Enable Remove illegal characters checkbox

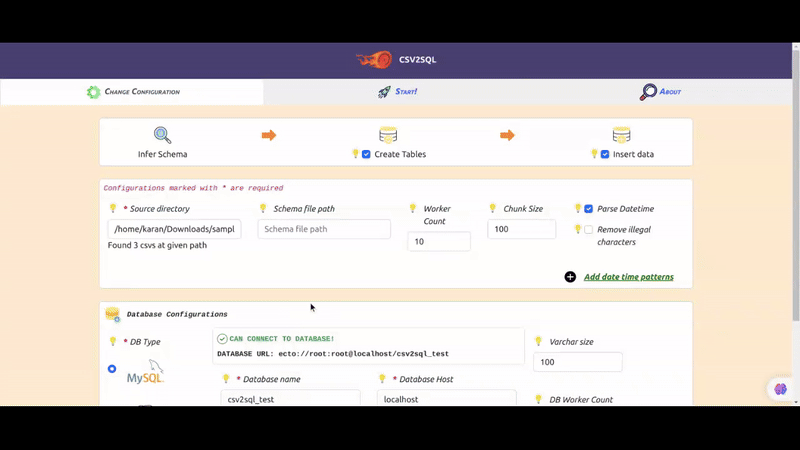pos(588,230)
